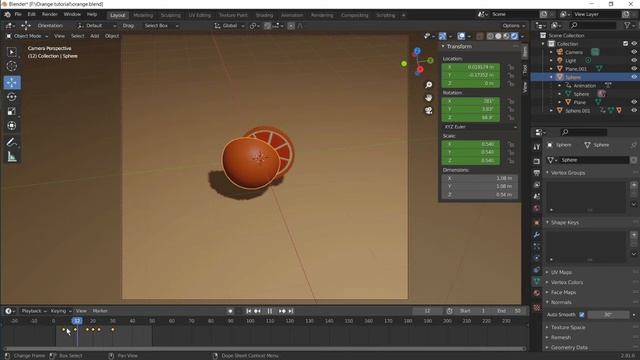Switch to material preview shading
The width and height of the screenshot is (640, 360).
click(x=506, y=36)
